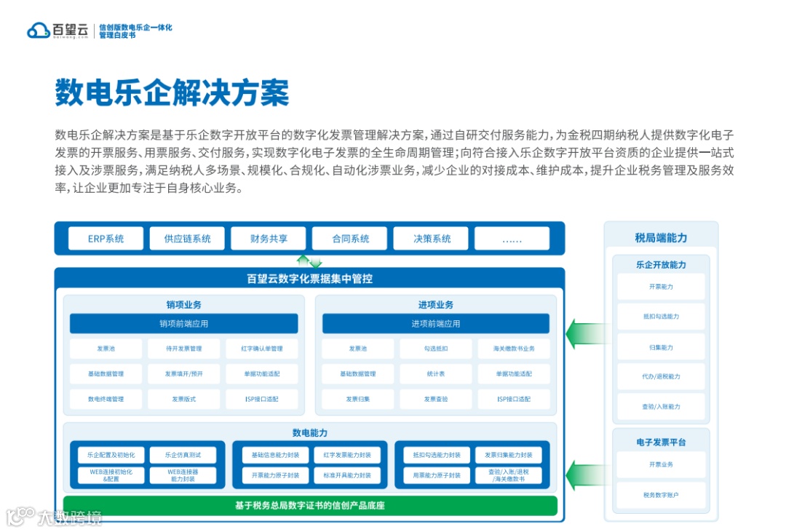The height and width of the screenshot is (532, 786).
Task: Click the 电子发票平台 subheading
Action: coord(661,442)
